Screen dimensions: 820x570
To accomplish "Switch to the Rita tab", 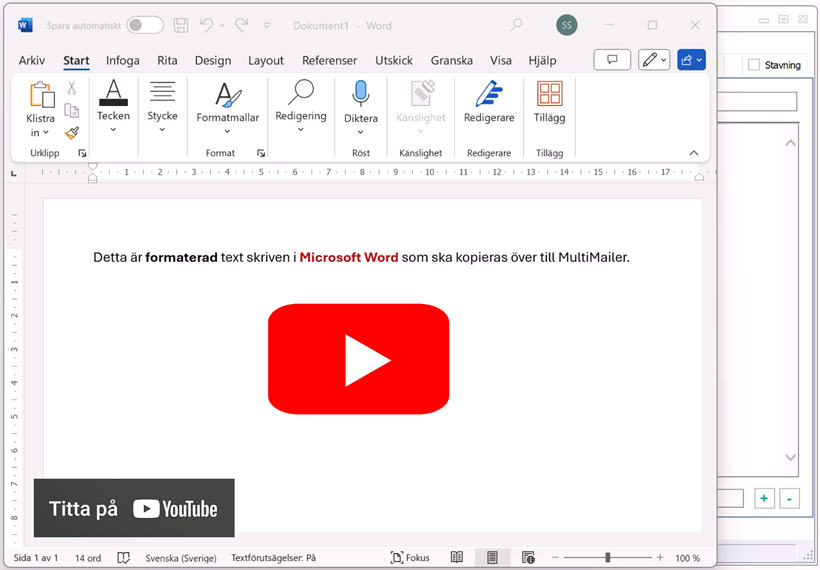I will coord(167,61).
